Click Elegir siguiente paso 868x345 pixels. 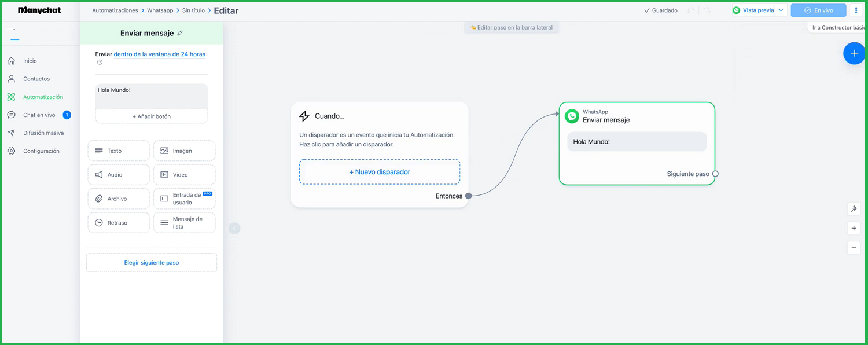pos(152,262)
